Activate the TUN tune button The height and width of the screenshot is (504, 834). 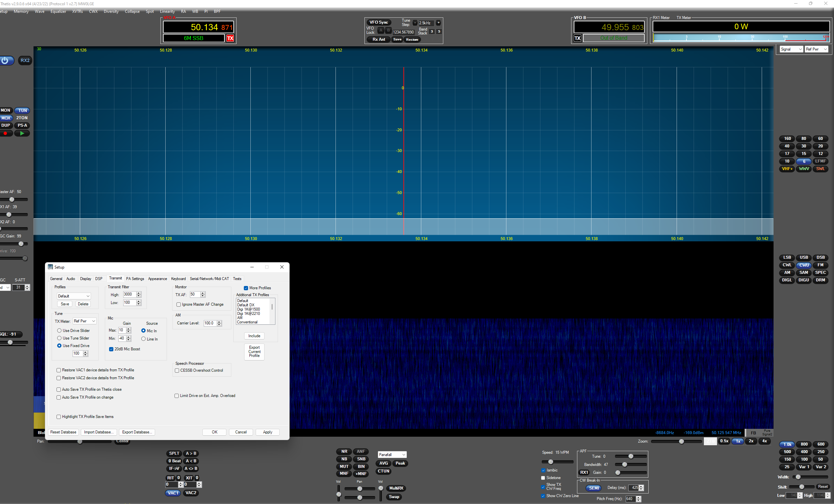click(22, 110)
